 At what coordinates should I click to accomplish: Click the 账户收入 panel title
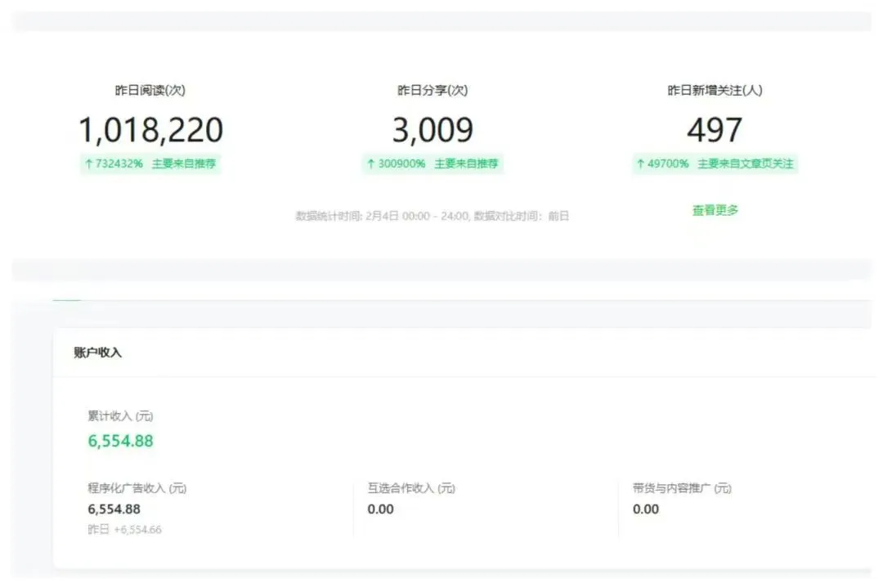tap(97, 352)
